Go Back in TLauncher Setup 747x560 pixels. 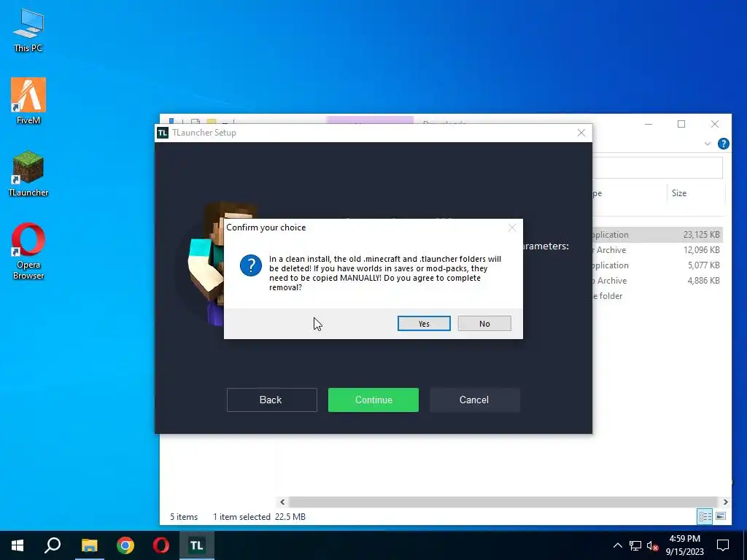pyautogui.click(x=271, y=400)
